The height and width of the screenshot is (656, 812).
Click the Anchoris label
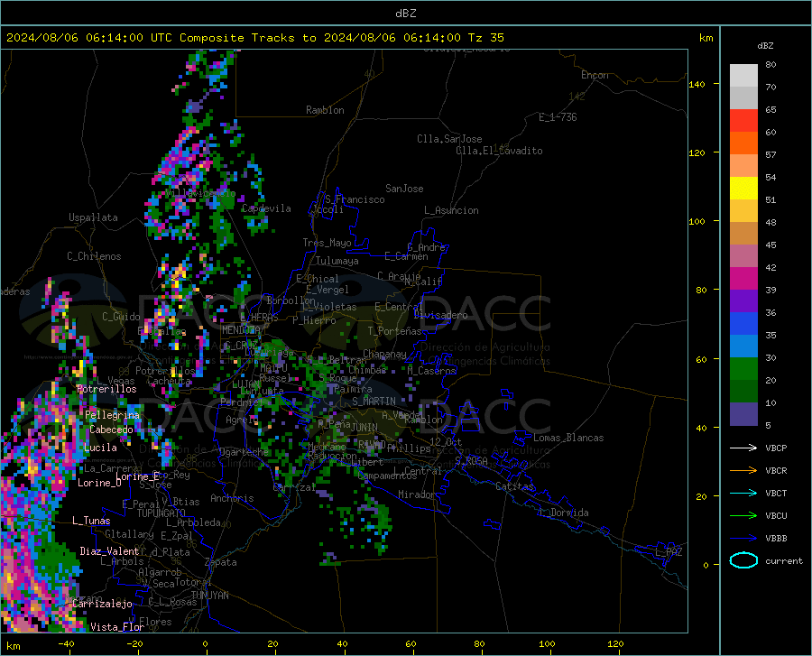[x=232, y=499]
